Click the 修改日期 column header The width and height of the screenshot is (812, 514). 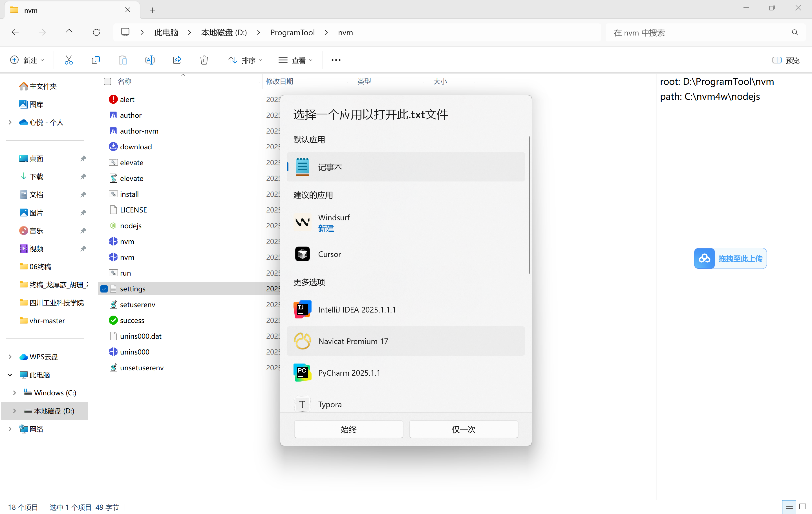click(279, 81)
